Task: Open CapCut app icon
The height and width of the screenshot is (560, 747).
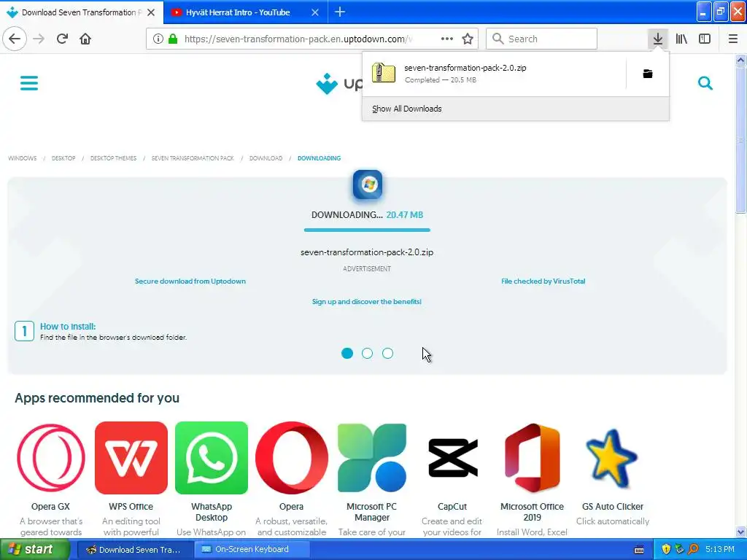Action: coord(452,458)
